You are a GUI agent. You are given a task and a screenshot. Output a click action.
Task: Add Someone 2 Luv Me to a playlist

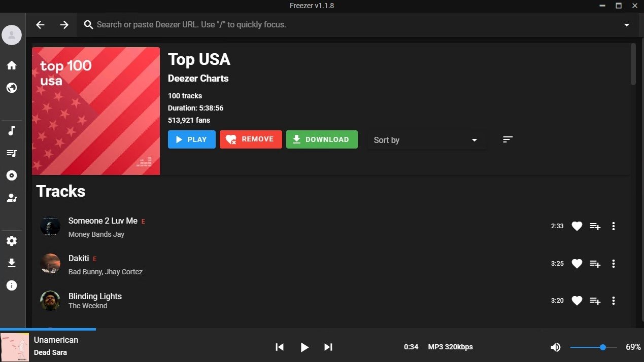tap(595, 226)
